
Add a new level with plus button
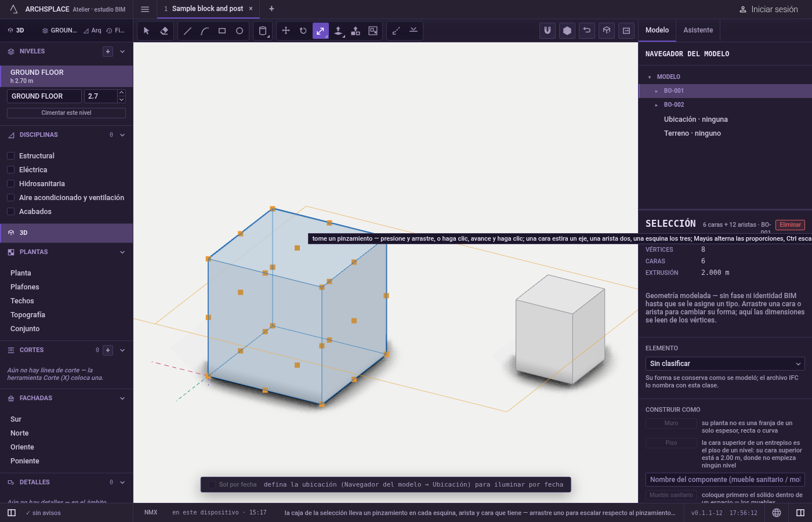tap(108, 52)
